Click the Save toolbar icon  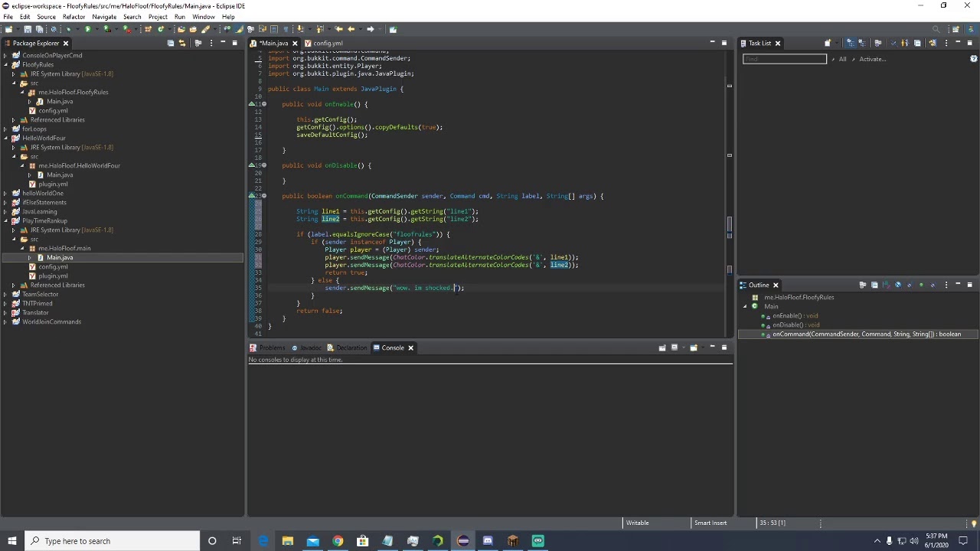click(x=28, y=29)
